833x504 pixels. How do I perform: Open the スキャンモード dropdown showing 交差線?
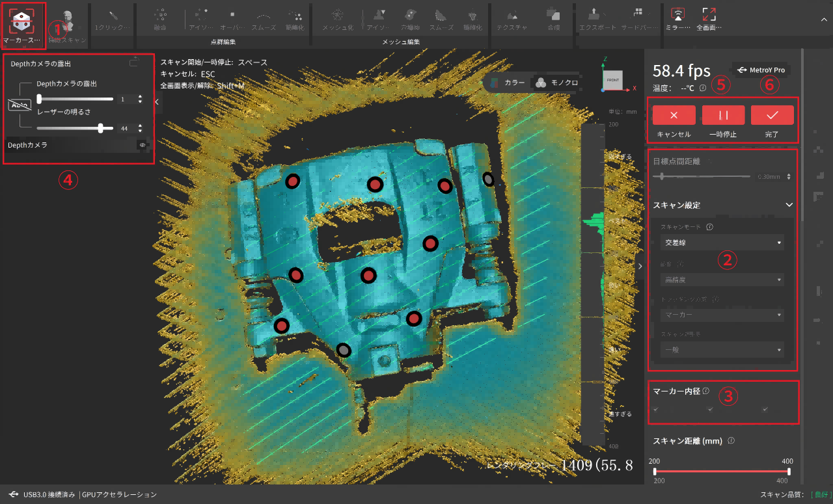coord(721,243)
